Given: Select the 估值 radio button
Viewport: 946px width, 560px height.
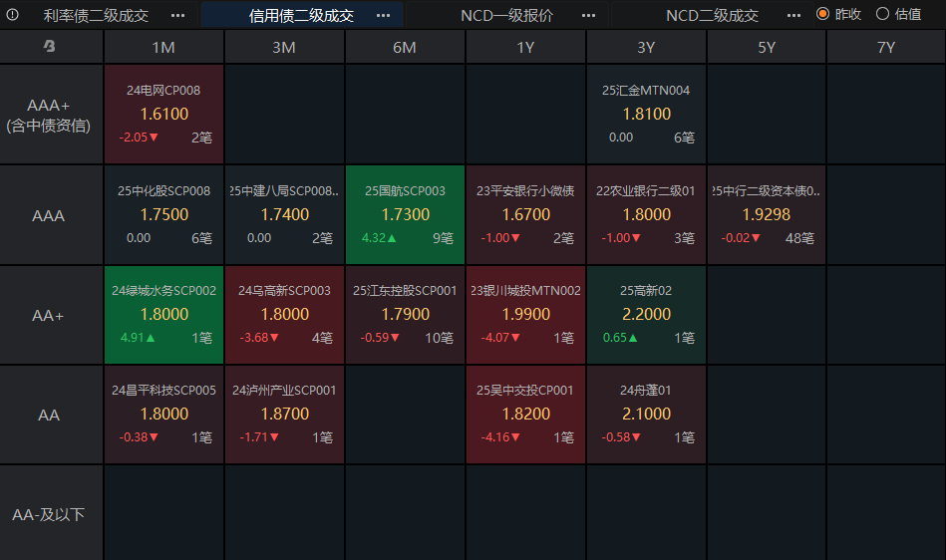Looking at the screenshot, I should (882, 14).
